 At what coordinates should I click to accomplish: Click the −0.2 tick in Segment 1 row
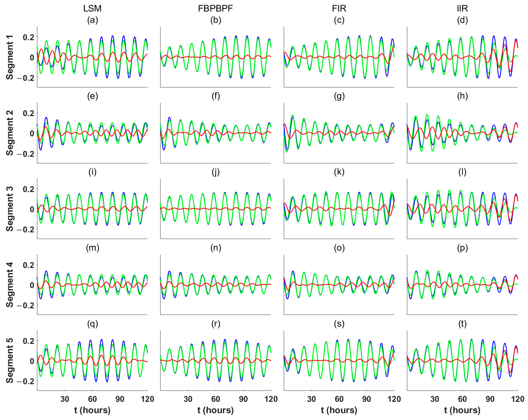pyautogui.click(x=26, y=78)
